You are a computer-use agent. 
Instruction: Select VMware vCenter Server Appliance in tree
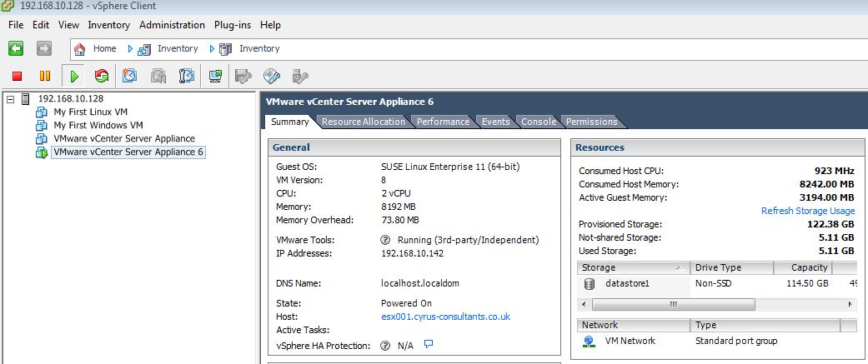[124, 139]
